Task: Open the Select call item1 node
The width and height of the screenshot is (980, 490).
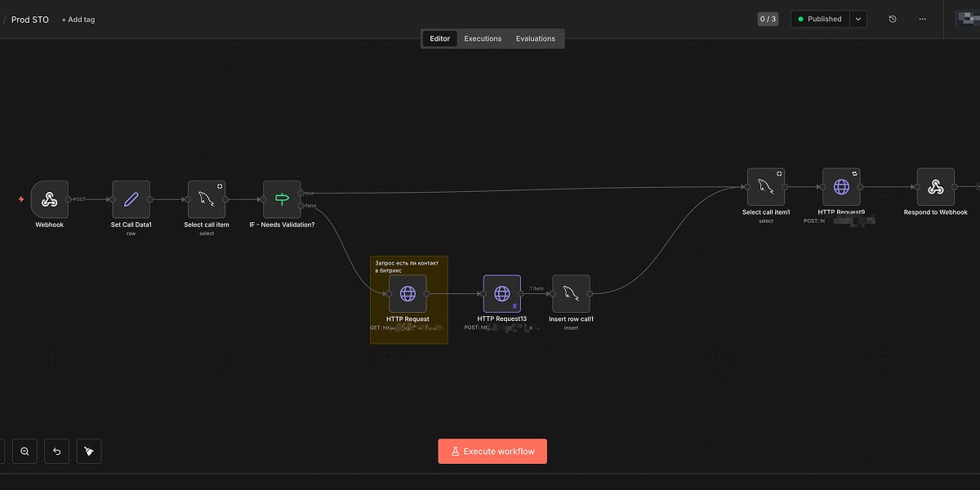Action: click(x=766, y=187)
